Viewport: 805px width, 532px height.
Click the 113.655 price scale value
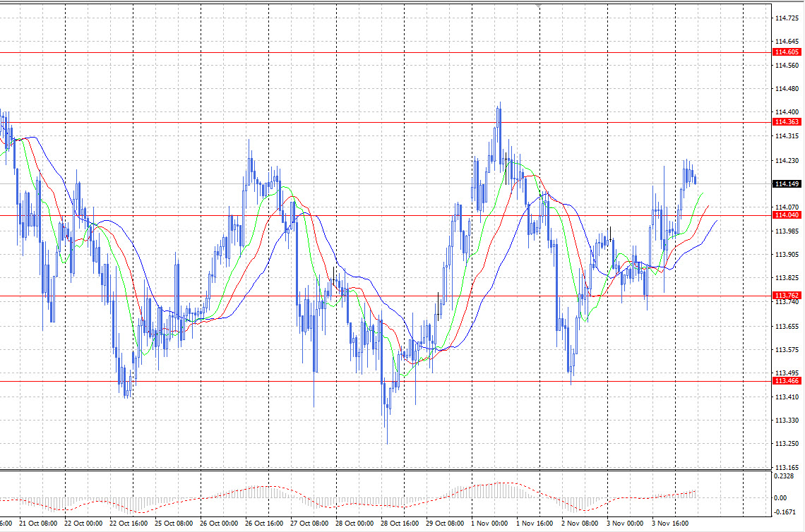click(787, 326)
